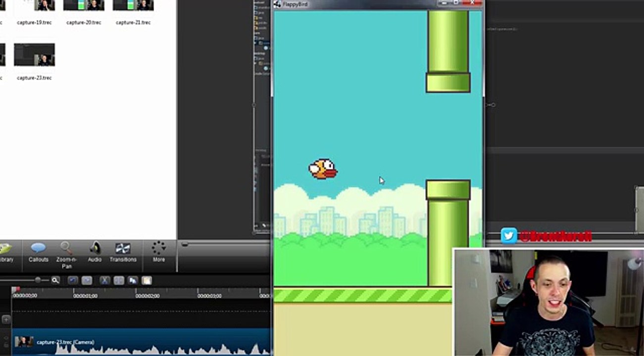This screenshot has height=356, width=644.
Task: Click the 00:00:03;00 mark on the ruler
Action: click(x=209, y=296)
